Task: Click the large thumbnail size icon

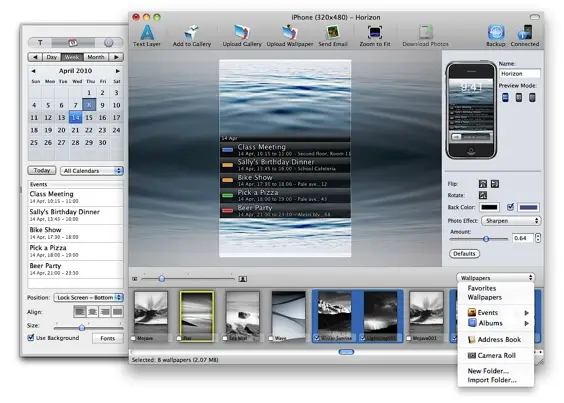Action: [x=243, y=279]
